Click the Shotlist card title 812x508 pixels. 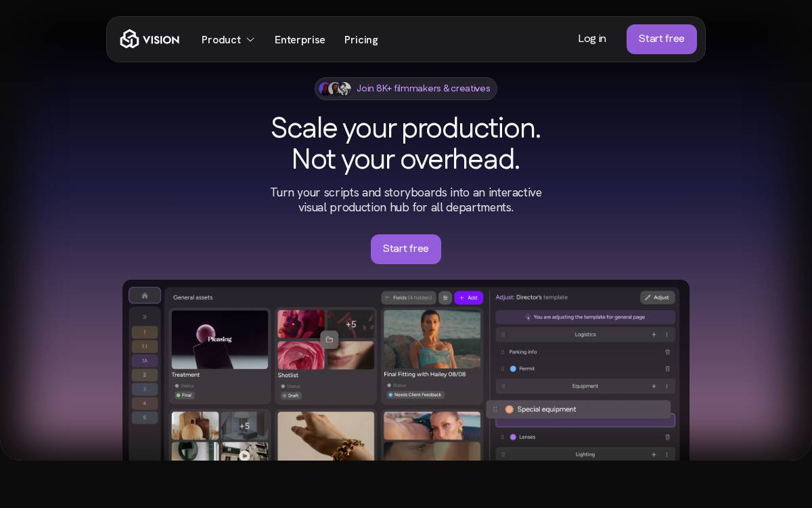pyautogui.click(x=288, y=375)
